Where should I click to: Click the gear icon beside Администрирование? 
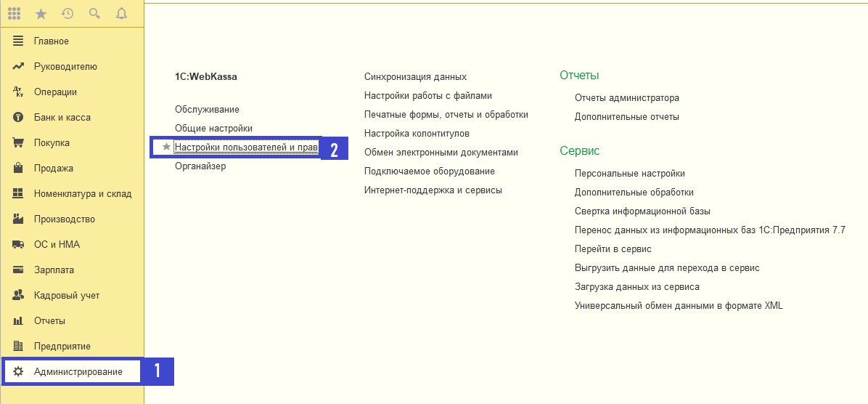[x=18, y=371]
